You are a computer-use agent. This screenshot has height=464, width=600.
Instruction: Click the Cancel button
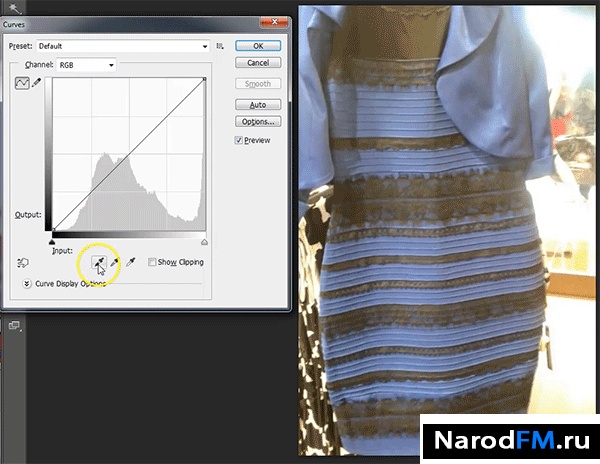pyautogui.click(x=258, y=63)
